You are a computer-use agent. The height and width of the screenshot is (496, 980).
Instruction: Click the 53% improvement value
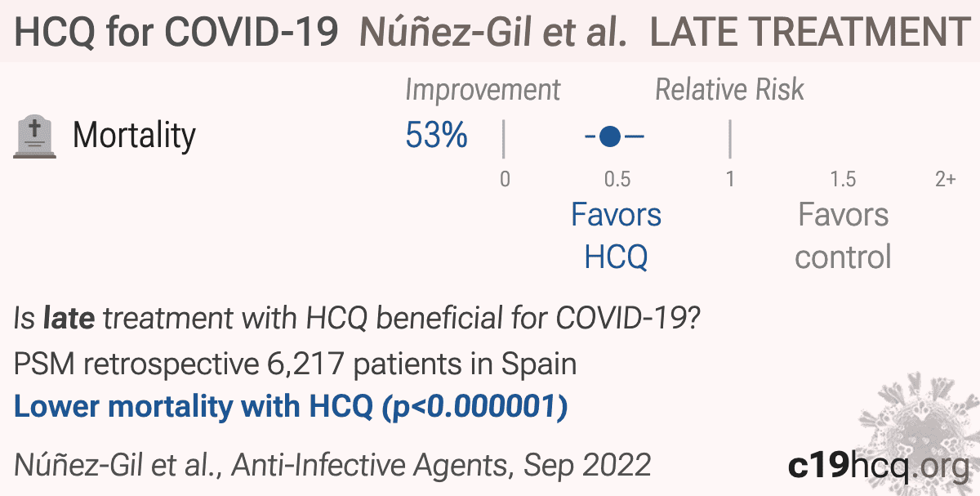(x=436, y=136)
